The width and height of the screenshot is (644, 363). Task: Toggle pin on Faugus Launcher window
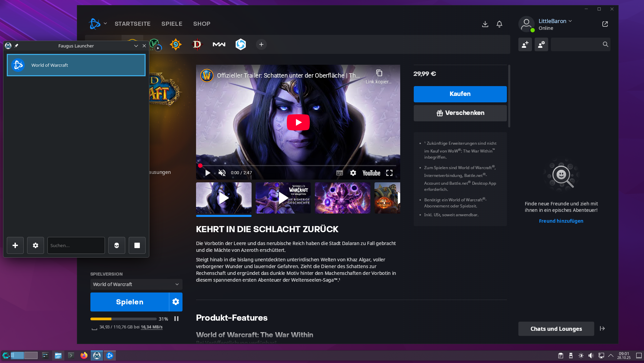(x=16, y=46)
